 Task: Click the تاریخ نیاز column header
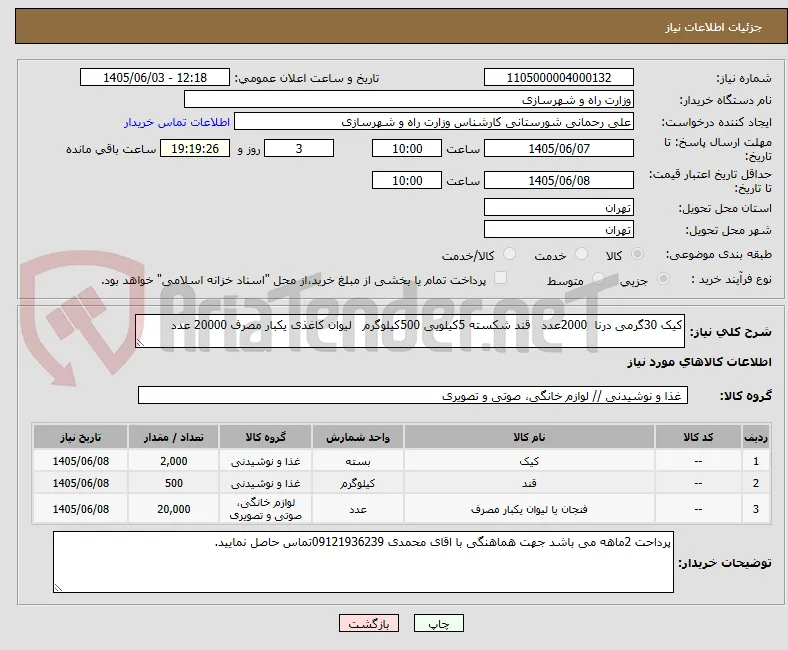(80, 437)
